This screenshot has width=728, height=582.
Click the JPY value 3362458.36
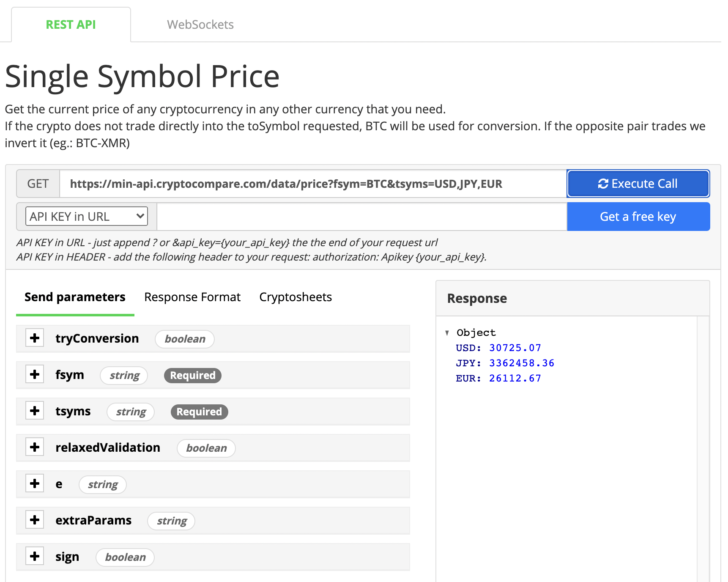(x=522, y=363)
